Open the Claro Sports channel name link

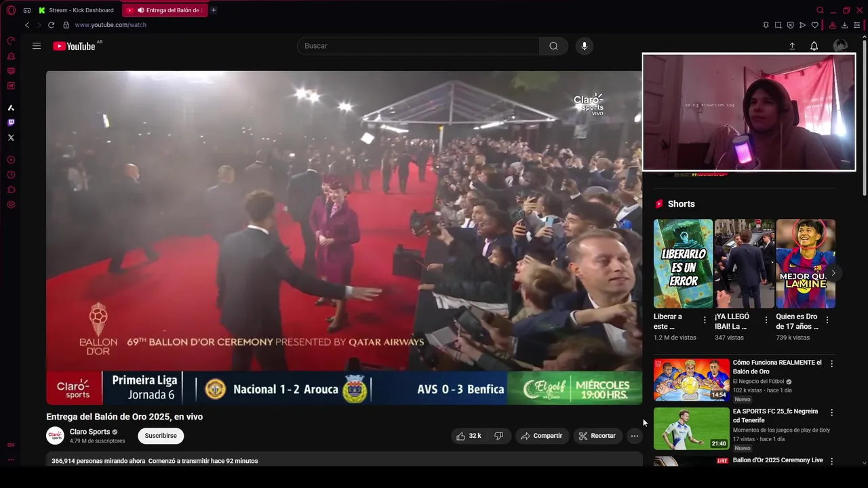tap(90, 432)
